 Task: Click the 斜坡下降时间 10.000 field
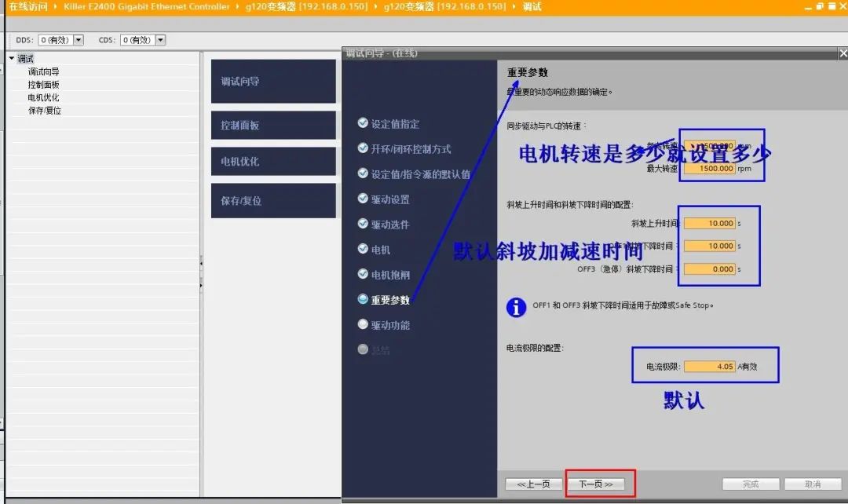coord(710,246)
